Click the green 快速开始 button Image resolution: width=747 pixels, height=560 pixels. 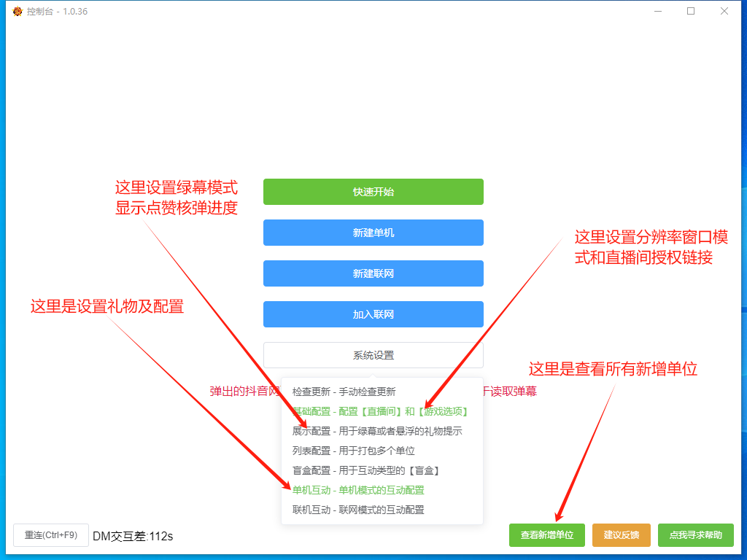point(373,192)
